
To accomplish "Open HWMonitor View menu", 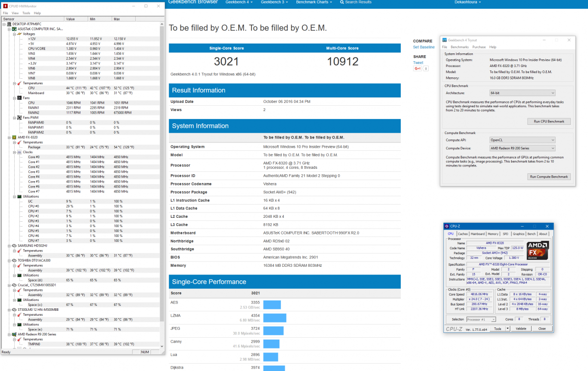I will click(15, 13).
